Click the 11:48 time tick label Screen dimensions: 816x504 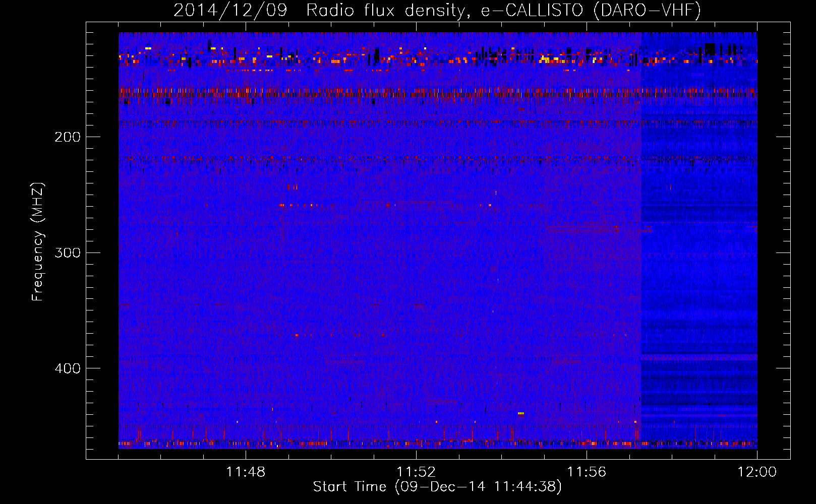[246, 472]
